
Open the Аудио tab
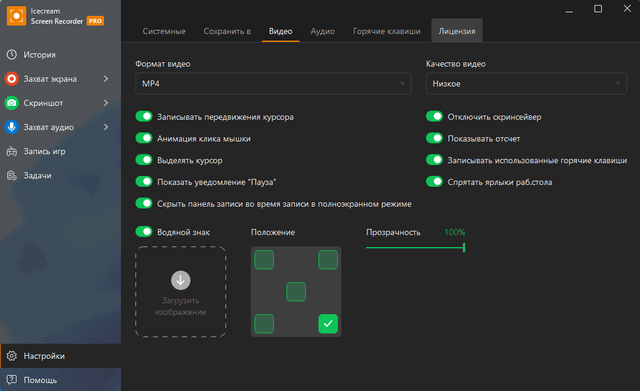322,31
